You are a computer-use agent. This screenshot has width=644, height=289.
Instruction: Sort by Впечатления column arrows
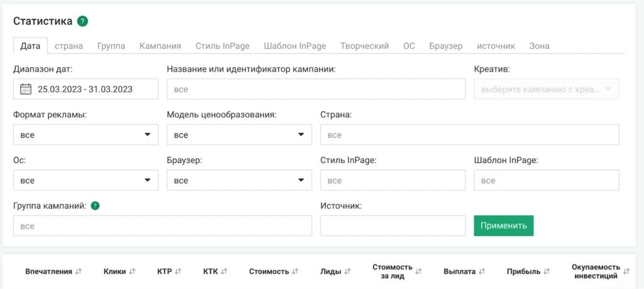tap(79, 272)
